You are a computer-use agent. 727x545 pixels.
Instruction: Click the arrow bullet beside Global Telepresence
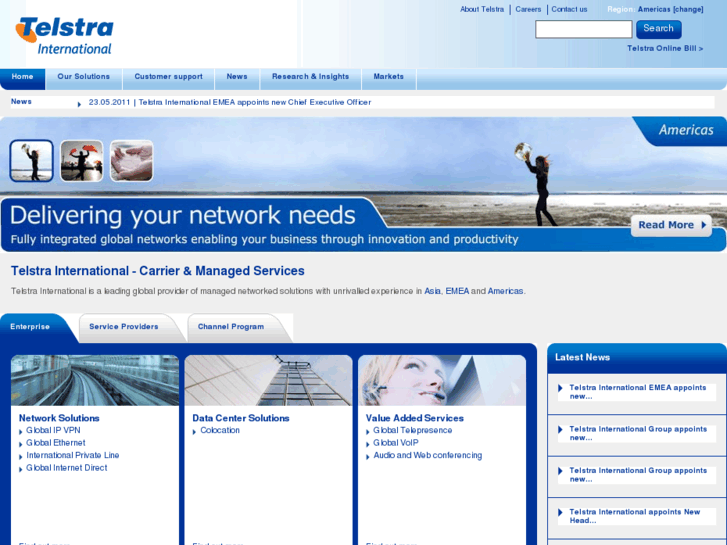tap(368, 432)
